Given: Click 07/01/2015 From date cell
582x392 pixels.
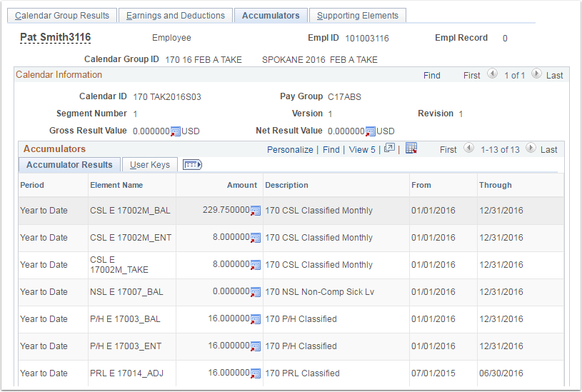Looking at the screenshot, I should point(433,373).
